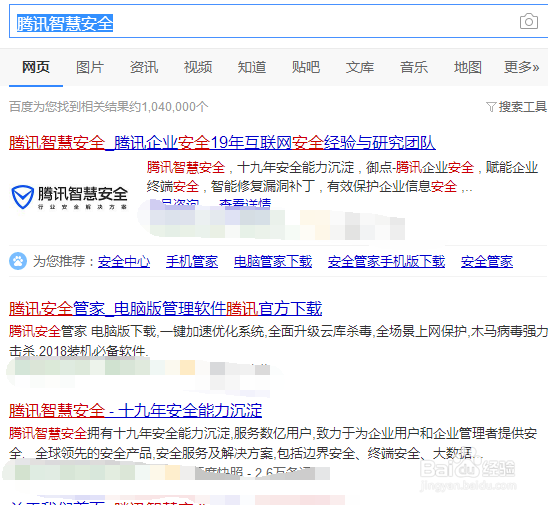Click the search box containing 腾讯智慧安全
The height and width of the screenshot is (505, 548).
pyautogui.click(x=279, y=21)
